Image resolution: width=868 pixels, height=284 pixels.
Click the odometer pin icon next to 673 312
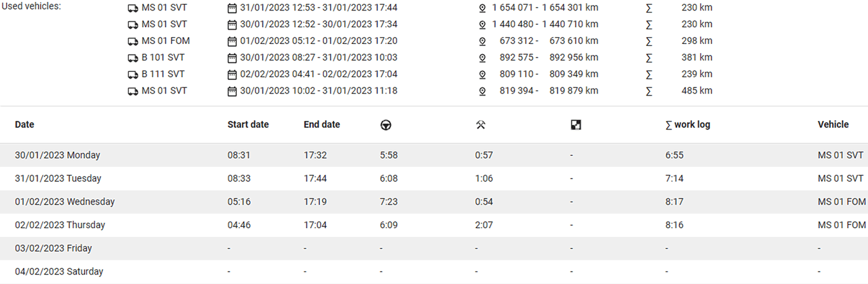click(x=482, y=41)
